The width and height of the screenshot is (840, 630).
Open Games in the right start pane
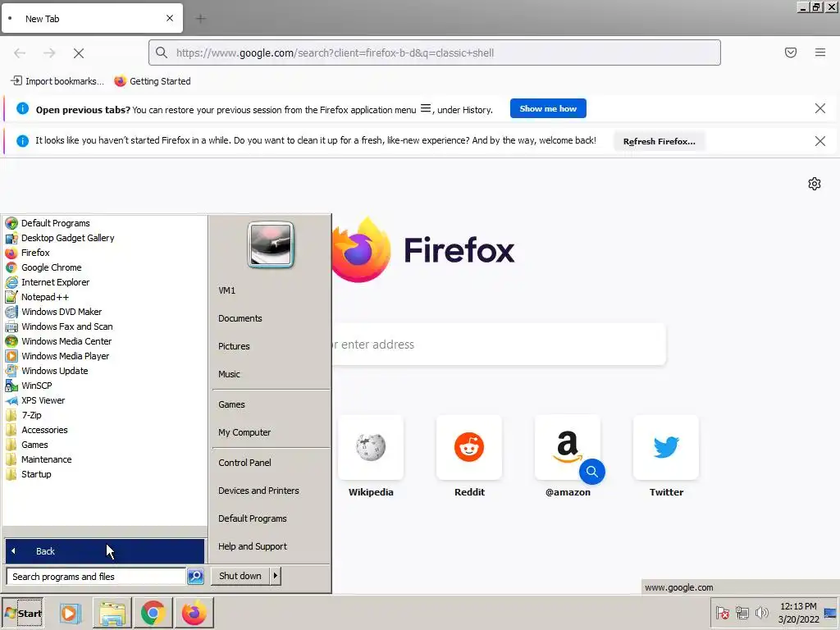pos(231,404)
